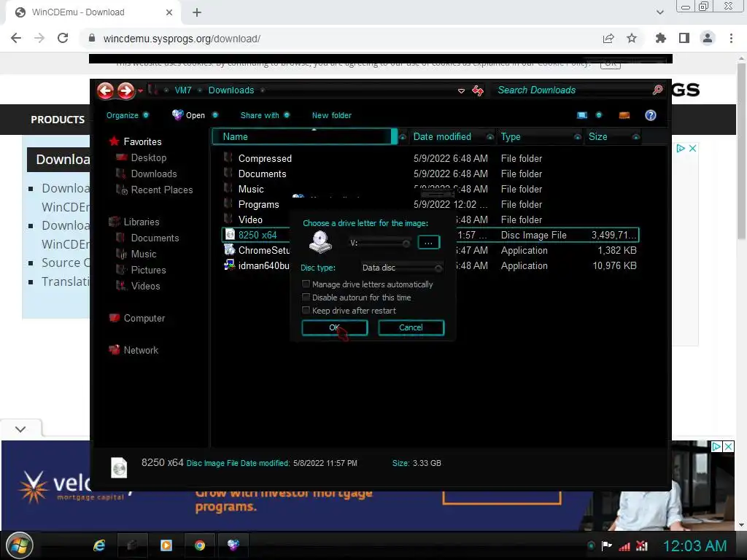Confirm the mount dialog with OK
The height and width of the screenshot is (560, 747).
click(x=334, y=327)
